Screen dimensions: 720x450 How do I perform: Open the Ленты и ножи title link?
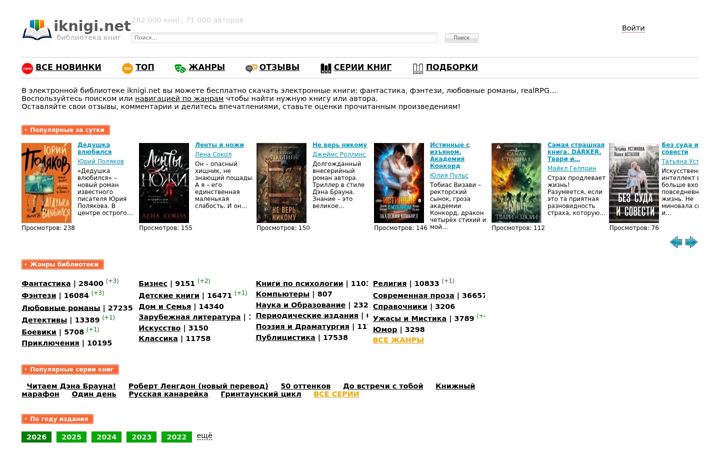point(219,145)
